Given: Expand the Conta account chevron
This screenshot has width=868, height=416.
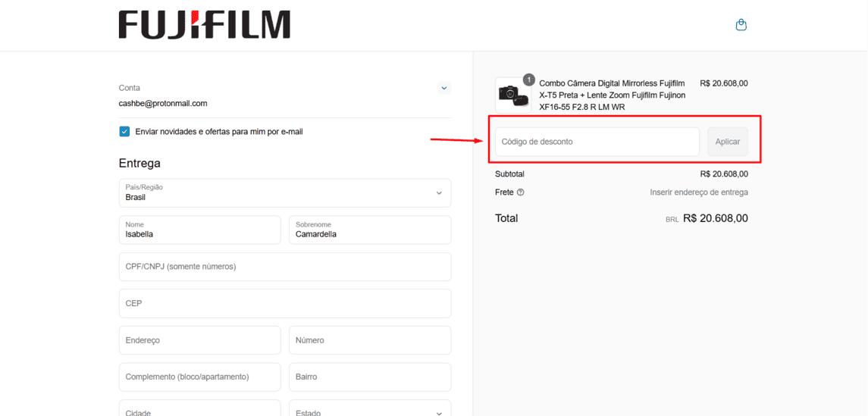Looking at the screenshot, I should (444, 87).
